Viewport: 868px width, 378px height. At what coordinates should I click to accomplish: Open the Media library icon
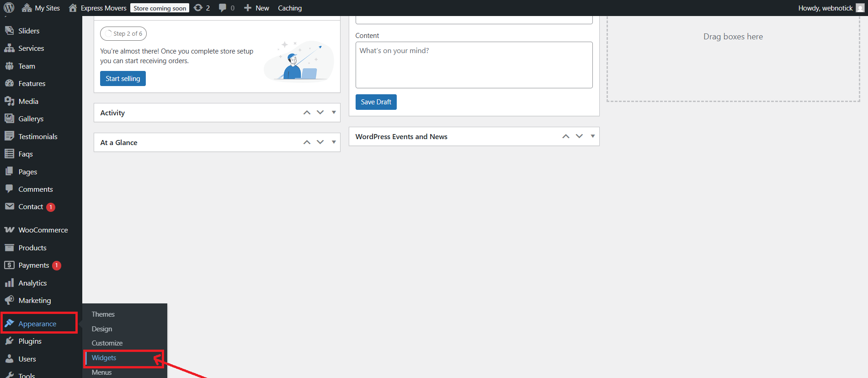coord(9,101)
